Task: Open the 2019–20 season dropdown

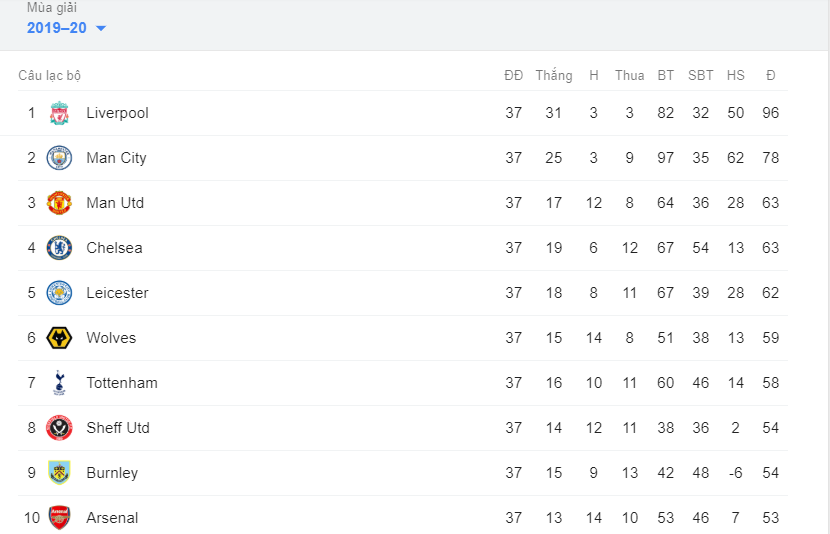Action: [x=66, y=28]
